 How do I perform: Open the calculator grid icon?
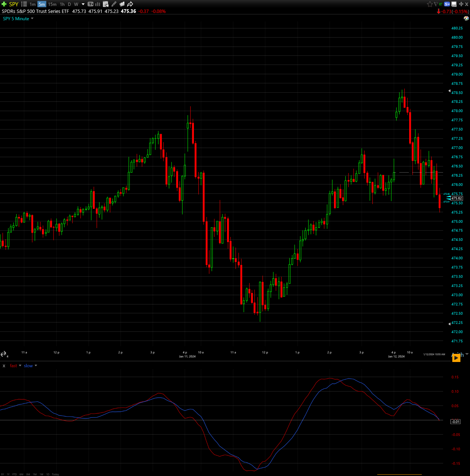(x=106, y=4)
